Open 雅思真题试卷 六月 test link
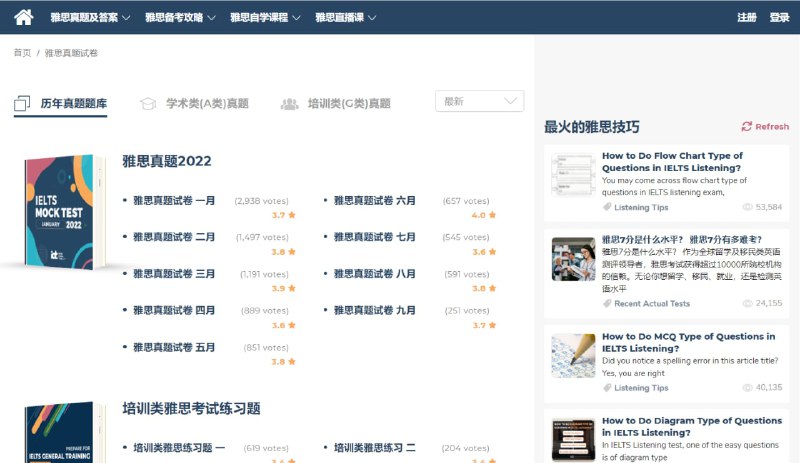Viewport: 800px width, 463px height. [x=374, y=201]
